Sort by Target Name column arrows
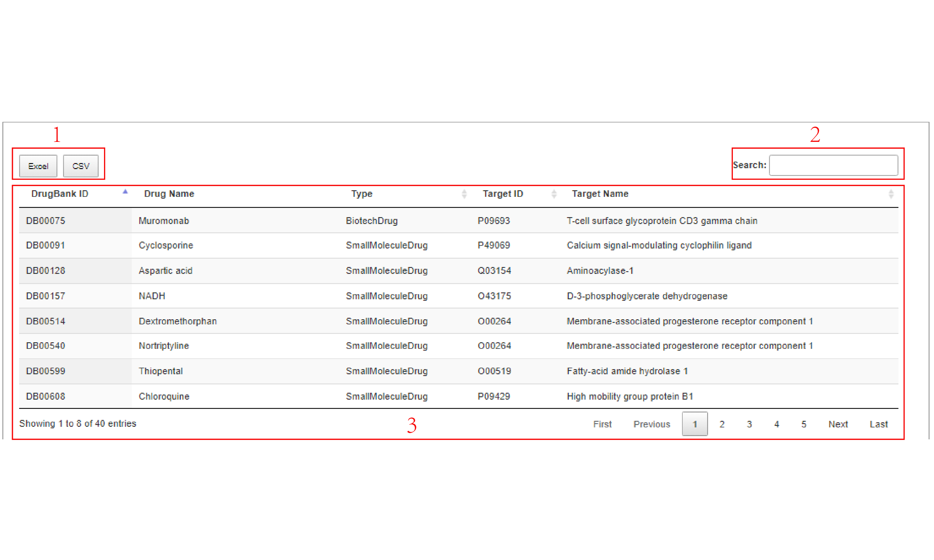Screen dimensions: 934x560 (891, 194)
